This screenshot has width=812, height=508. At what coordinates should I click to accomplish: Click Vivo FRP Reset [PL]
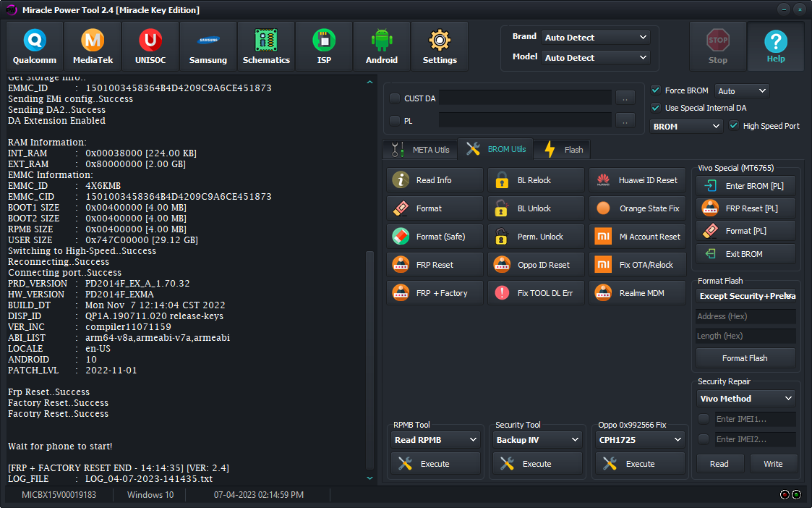point(745,208)
